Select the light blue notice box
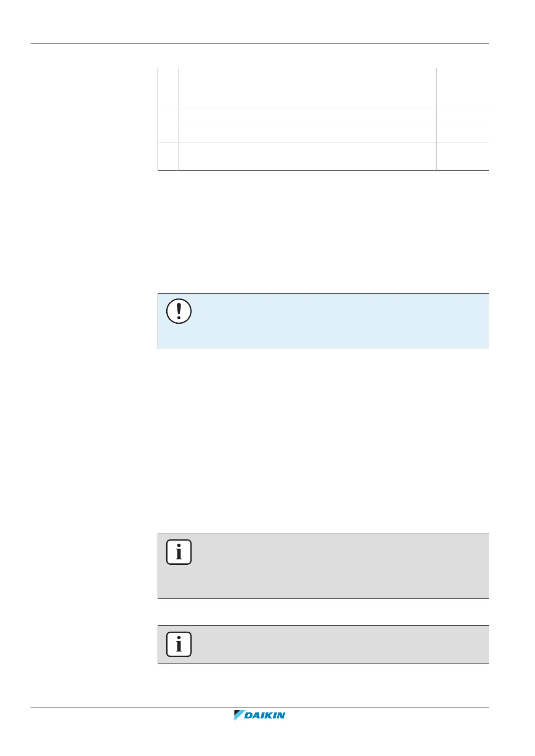 (323, 321)
